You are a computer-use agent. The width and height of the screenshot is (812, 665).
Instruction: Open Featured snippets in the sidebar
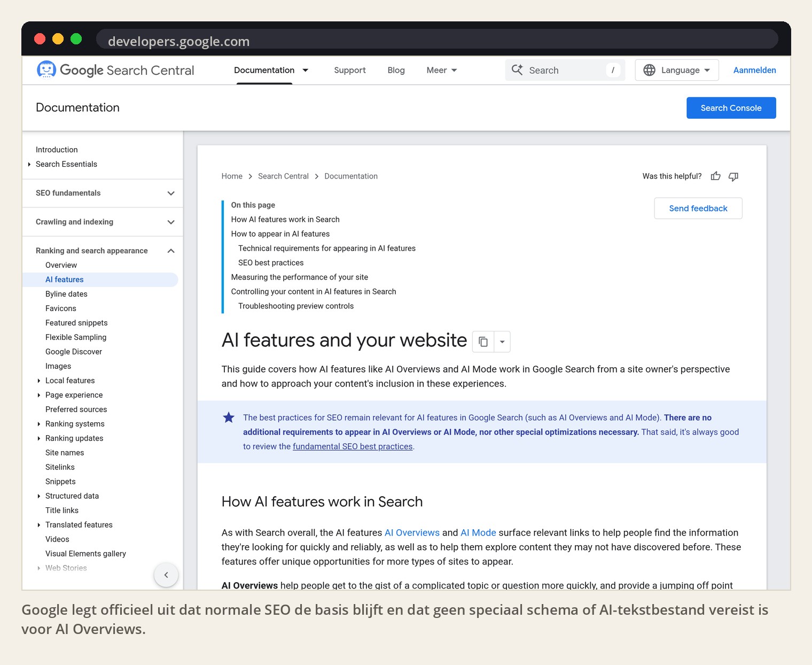pos(76,323)
